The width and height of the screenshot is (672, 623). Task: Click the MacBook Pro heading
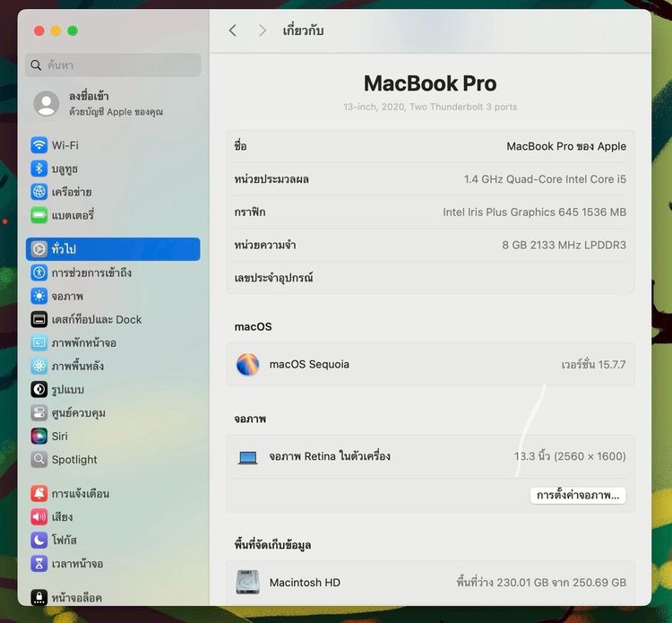click(430, 83)
